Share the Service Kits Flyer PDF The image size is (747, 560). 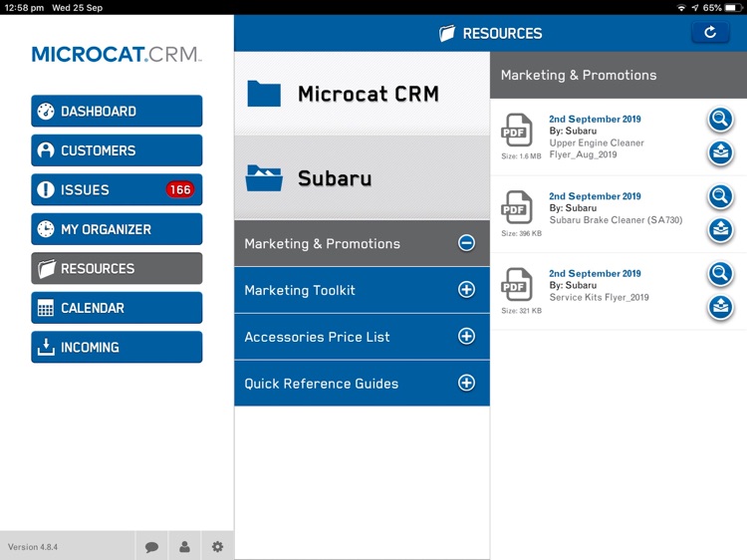(x=720, y=307)
